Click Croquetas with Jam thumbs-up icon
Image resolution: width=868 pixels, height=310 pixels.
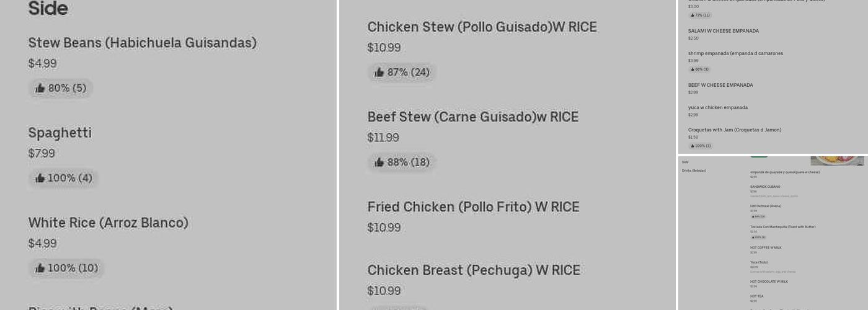[x=693, y=146]
